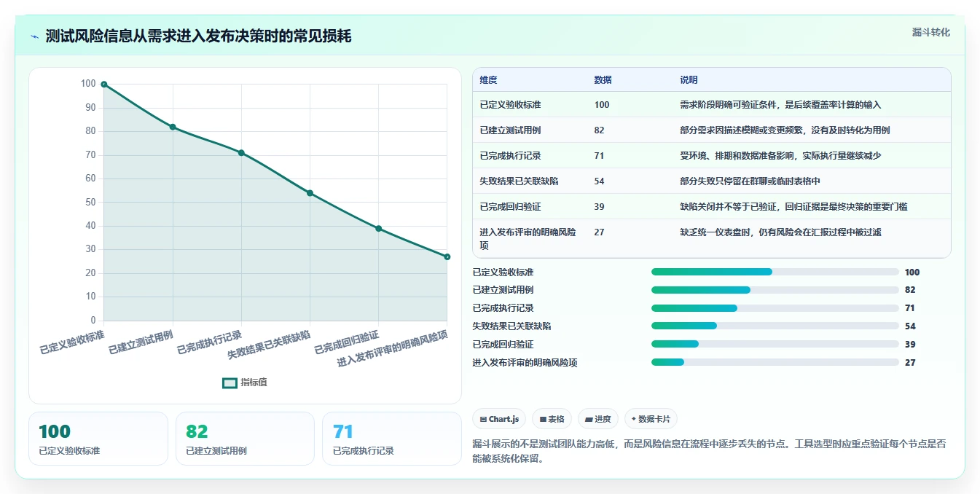The height and width of the screenshot is (494, 980).
Task: Select the chart data point at value 54
Action: (310, 193)
